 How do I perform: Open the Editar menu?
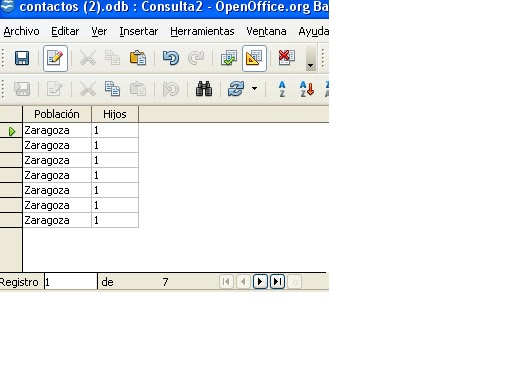tap(65, 31)
